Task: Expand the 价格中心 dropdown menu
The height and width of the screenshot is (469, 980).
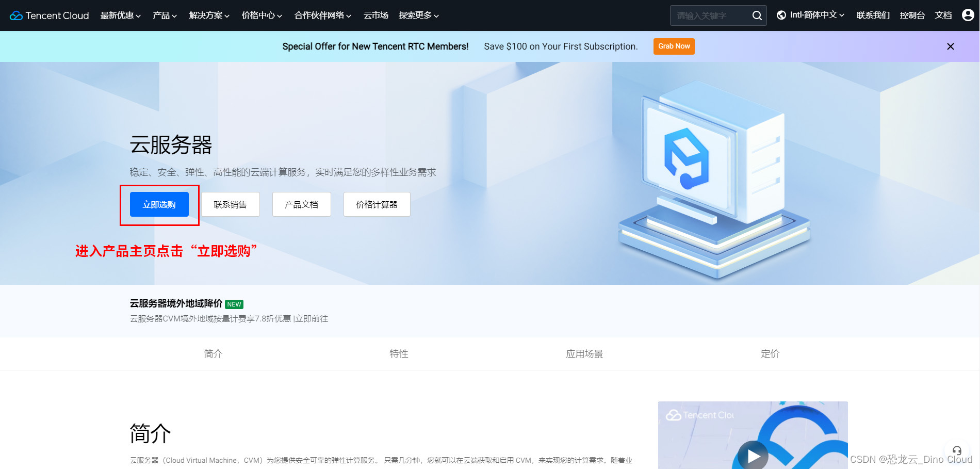Action: coord(262,15)
